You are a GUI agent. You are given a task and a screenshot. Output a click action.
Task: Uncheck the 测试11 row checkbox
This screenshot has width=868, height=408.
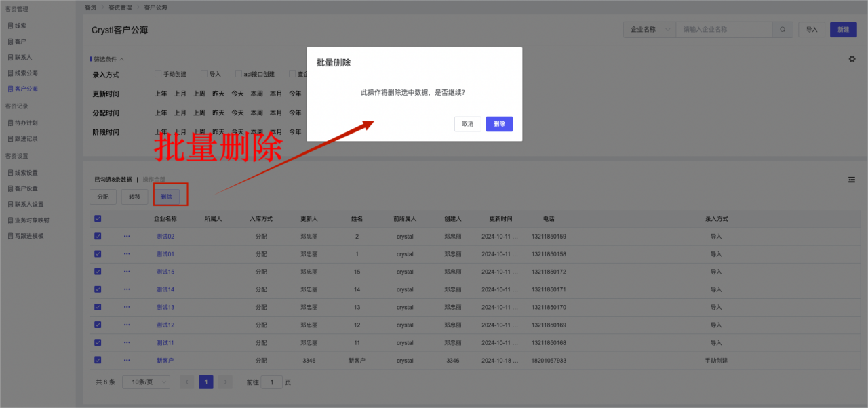point(98,342)
